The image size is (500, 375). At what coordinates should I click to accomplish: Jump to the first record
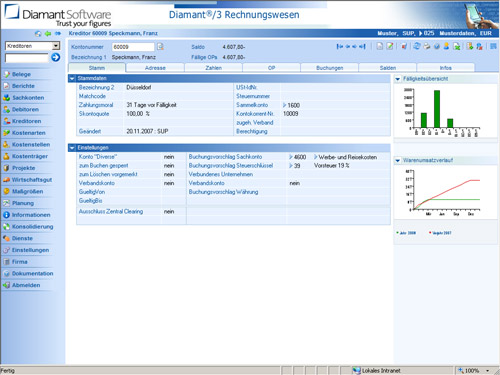point(340,46)
